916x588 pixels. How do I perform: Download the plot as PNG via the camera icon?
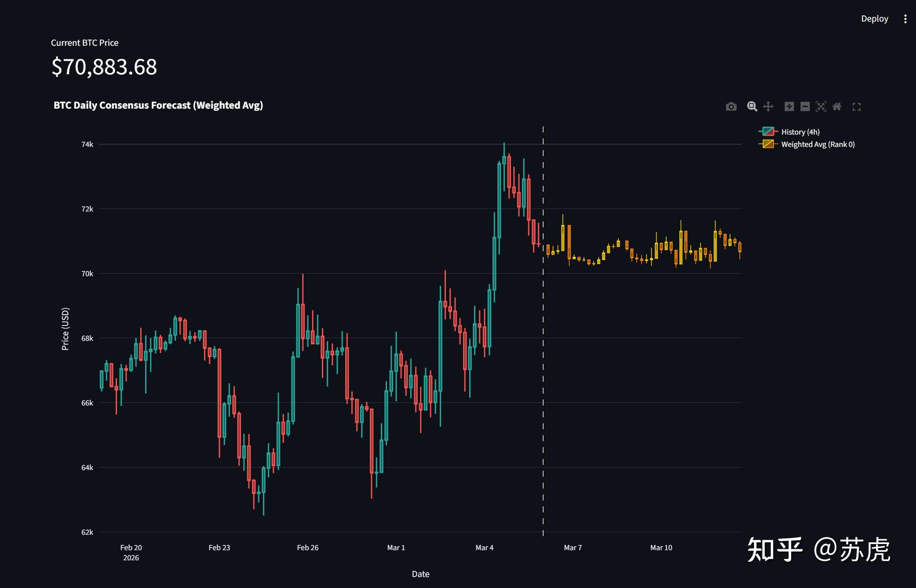[x=731, y=106]
